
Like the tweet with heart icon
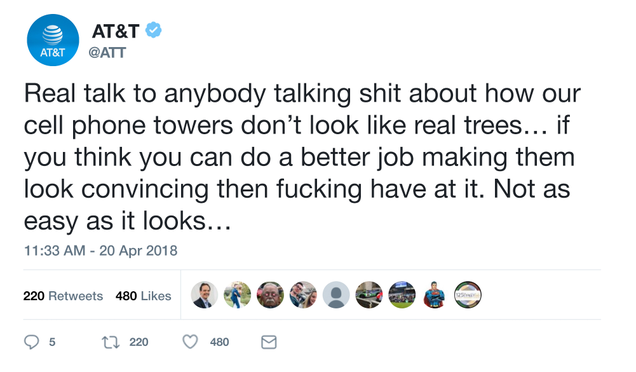[x=190, y=342]
